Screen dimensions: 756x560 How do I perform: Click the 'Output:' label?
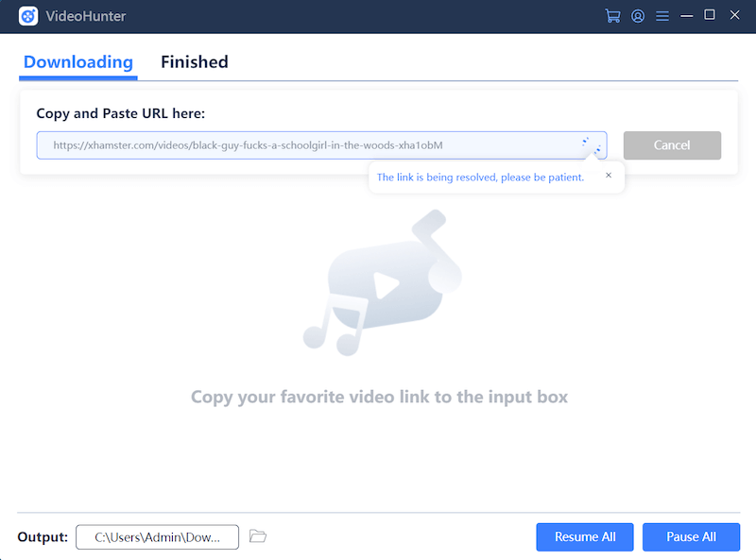(x=43, y=537)
